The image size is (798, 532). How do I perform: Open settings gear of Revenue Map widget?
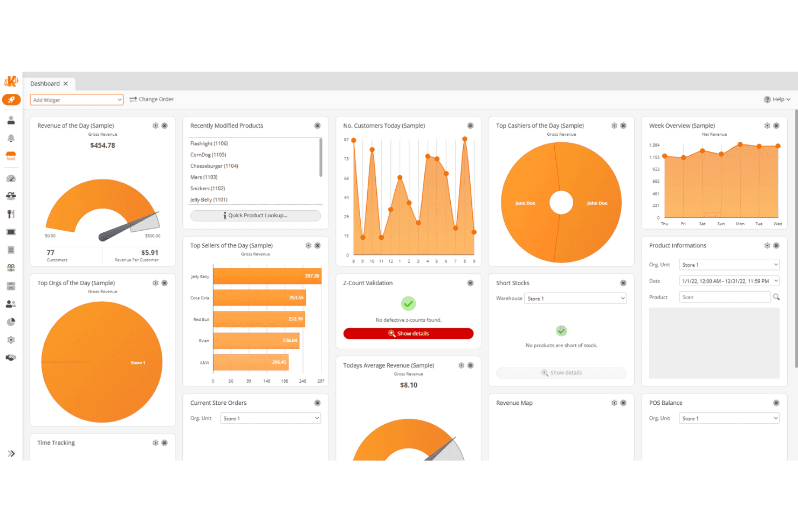[x=614, y=403]
